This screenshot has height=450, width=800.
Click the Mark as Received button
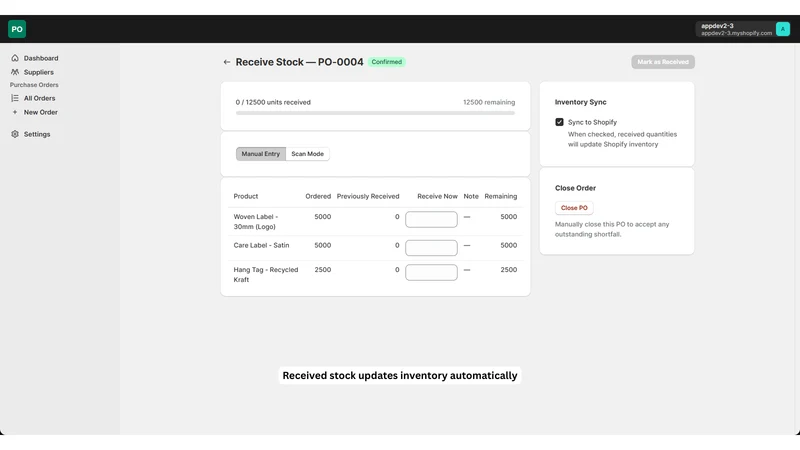coord(663,62)
